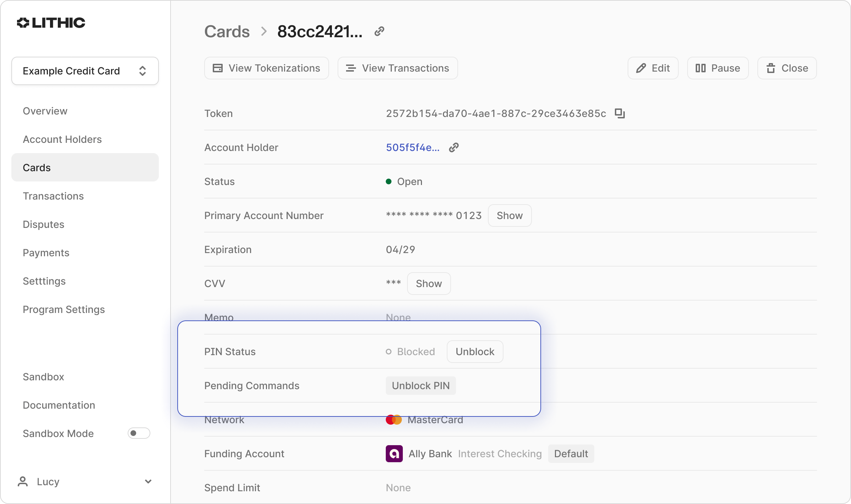Open the Example Credit Card program selector

[x=85, y=71]
